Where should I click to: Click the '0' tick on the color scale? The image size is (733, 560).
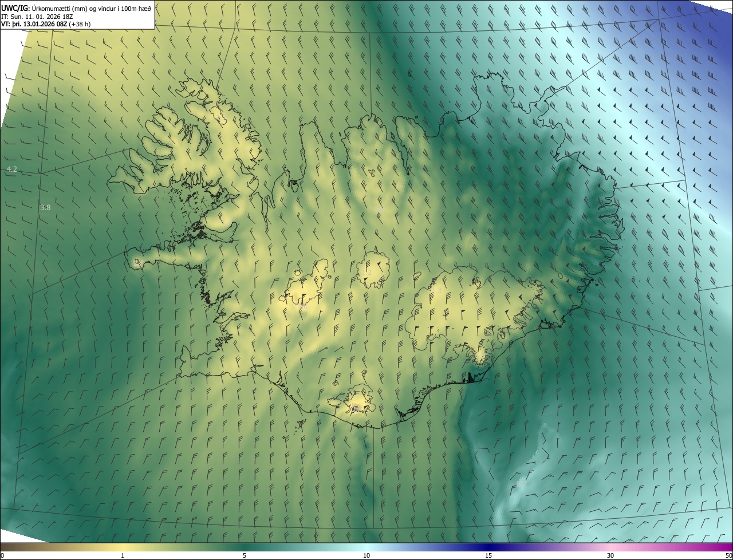click(x=2, y=555)
